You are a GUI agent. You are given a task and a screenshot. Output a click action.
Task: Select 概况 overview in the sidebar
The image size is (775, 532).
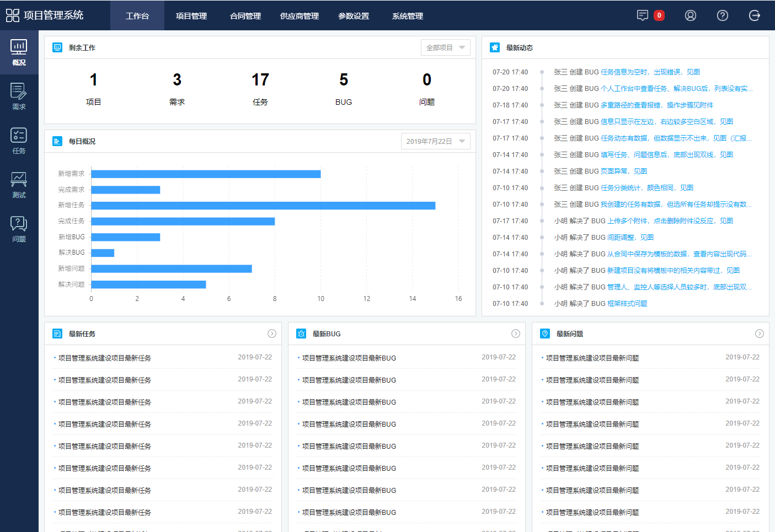click(x=19, y=52)
